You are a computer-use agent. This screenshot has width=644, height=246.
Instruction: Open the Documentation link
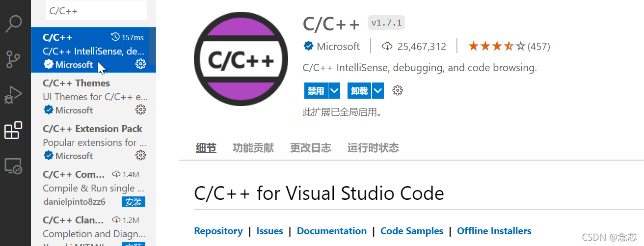pos(332,231)
